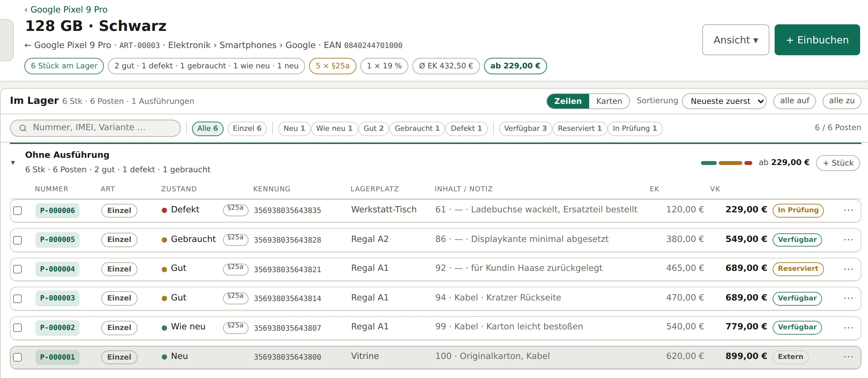Open the three-dot menu for P-000002
Viewport: 868px width, 378px height.
(848, 327)
